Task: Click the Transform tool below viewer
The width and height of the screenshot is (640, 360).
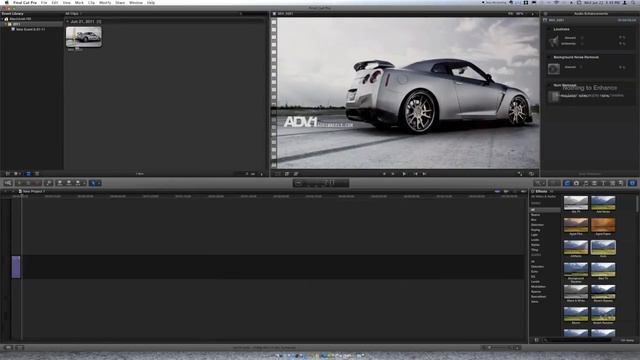Action: [278, 173]
